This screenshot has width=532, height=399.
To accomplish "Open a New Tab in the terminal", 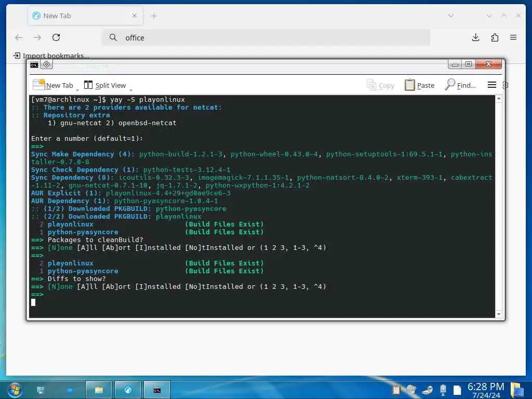I will tap(53, 85).
